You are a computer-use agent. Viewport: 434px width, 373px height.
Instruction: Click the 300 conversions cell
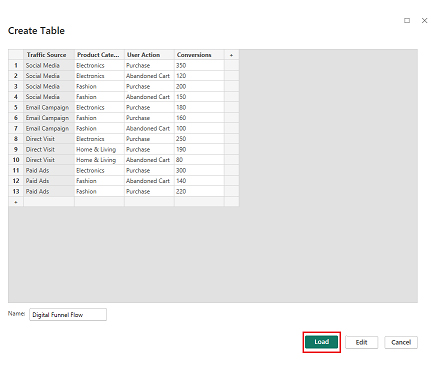point(199,171)
